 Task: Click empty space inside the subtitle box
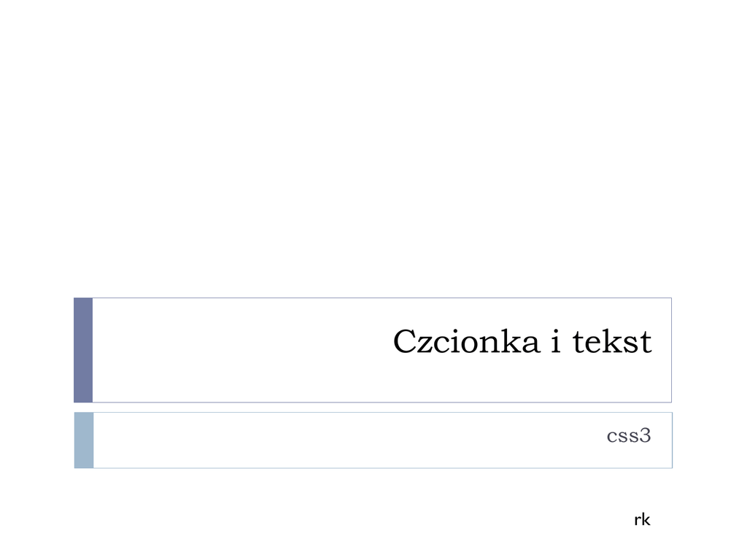328,440
